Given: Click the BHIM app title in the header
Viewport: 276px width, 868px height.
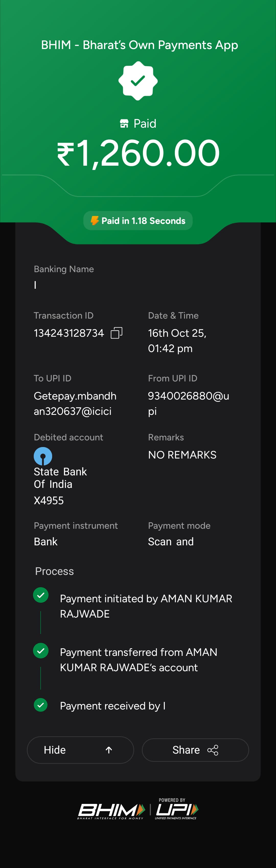Looking at the screenshot, I should [139, 45].
